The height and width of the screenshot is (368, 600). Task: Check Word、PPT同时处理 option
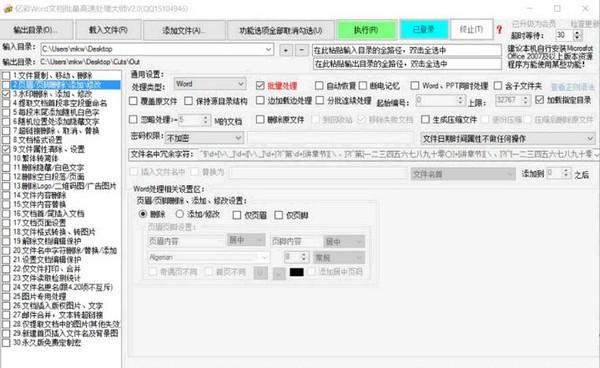tap(415, 85)
